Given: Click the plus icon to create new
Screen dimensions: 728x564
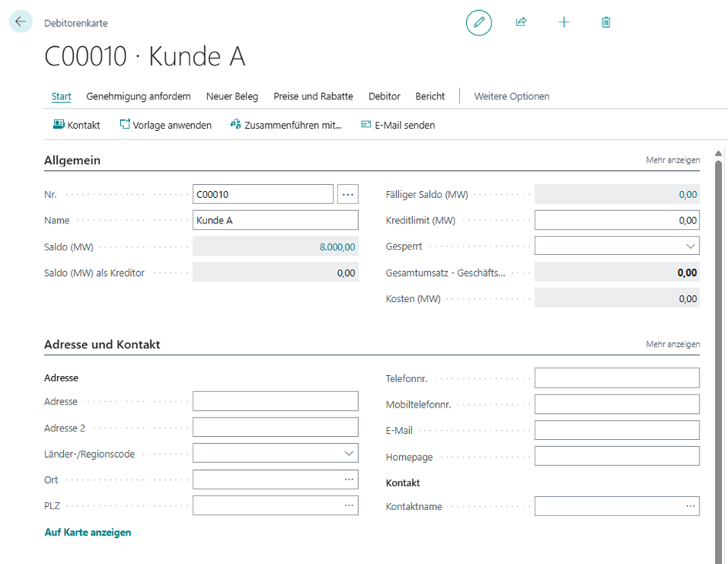Looking at the screenshot, I should click(x=564, y=22).
